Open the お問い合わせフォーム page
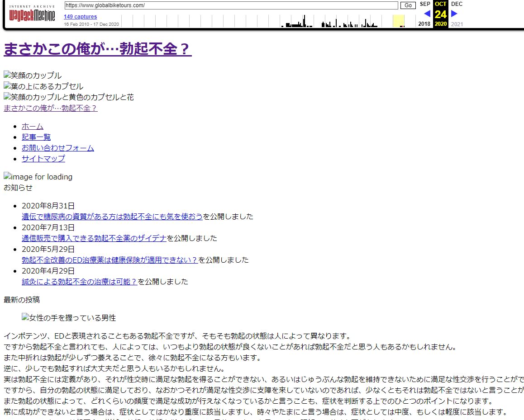Screen dimensions: 524x420 (x=58, y=148)
